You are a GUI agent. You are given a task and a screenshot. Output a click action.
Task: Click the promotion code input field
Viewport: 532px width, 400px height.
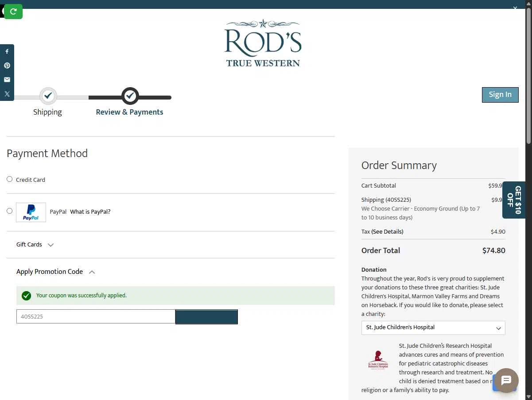96,317
